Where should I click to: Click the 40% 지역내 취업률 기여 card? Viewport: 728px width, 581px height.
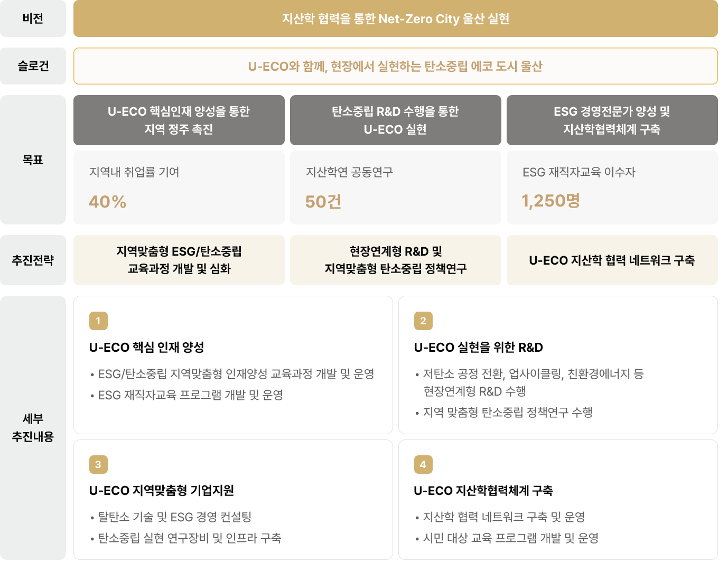click(x=179, y=188)
